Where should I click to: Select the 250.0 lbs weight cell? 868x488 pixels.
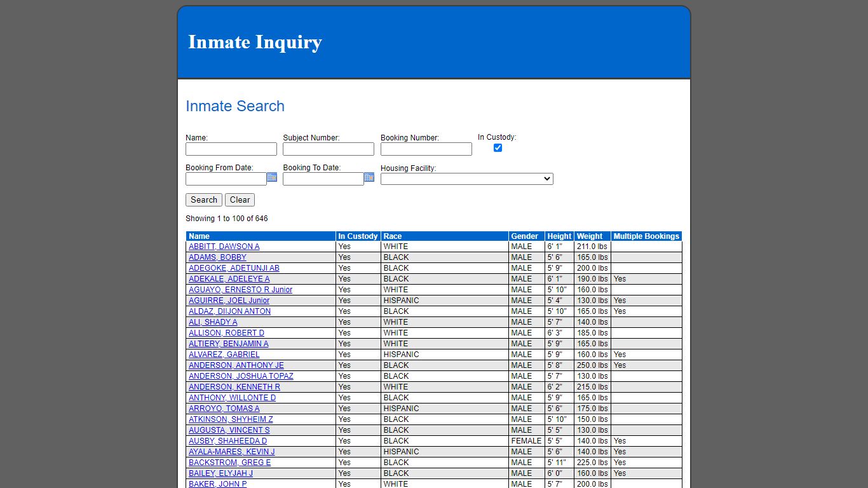point(592,365)
